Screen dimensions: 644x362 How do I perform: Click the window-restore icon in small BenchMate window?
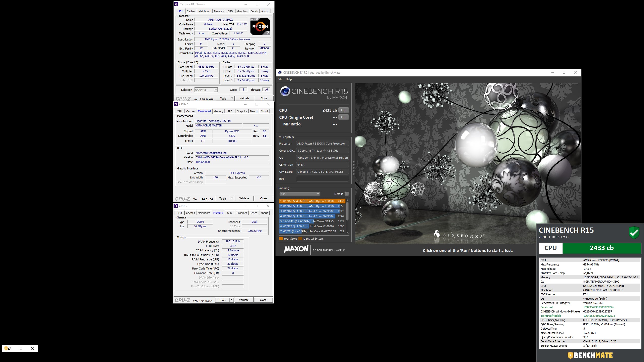pos(10,348)
